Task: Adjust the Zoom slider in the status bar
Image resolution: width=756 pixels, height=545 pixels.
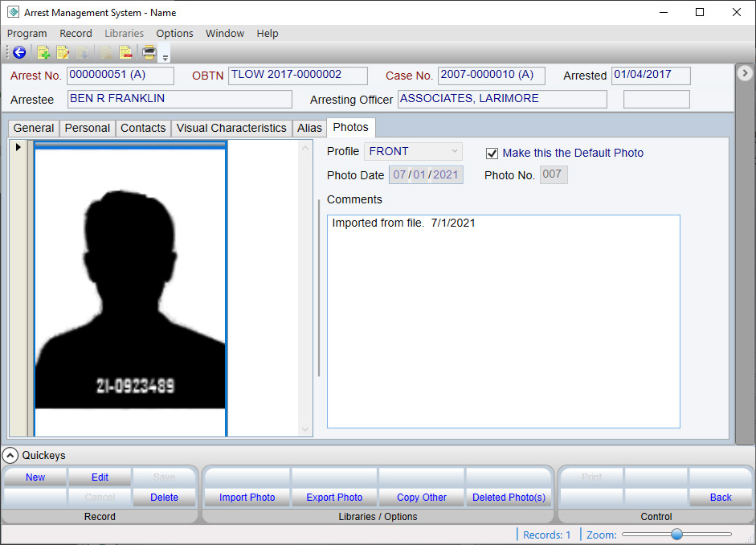Action: pyautogui.click(x=677, y=534)
